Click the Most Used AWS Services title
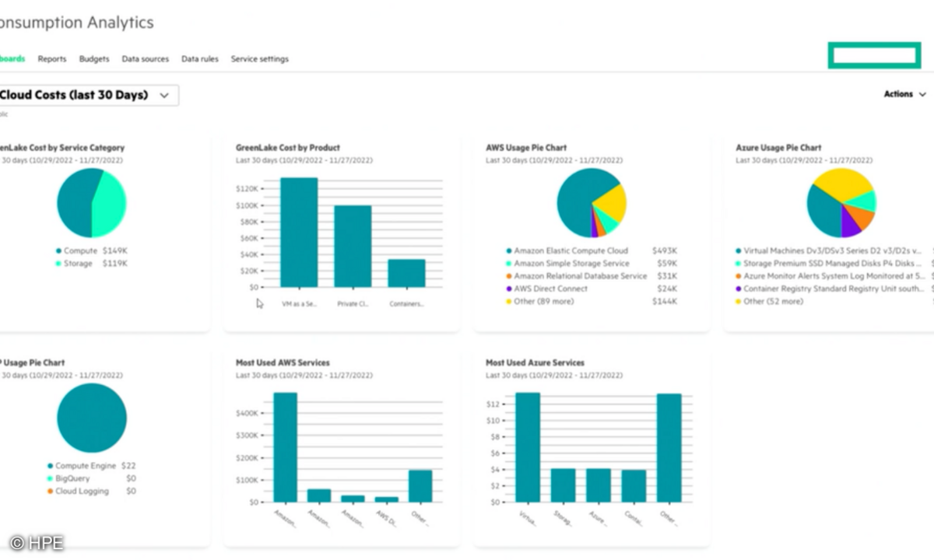Screen dimensions: 934x560 283,362
